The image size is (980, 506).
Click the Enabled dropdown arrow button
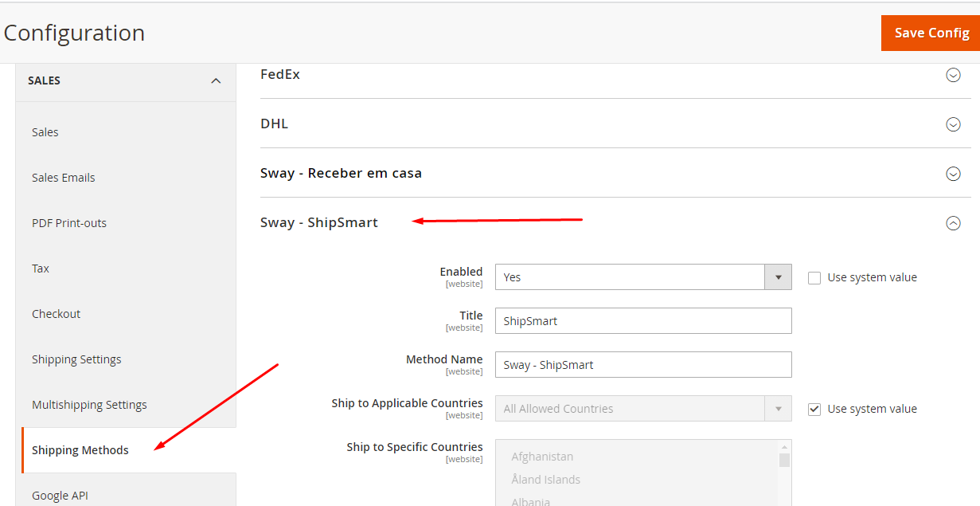778,277
